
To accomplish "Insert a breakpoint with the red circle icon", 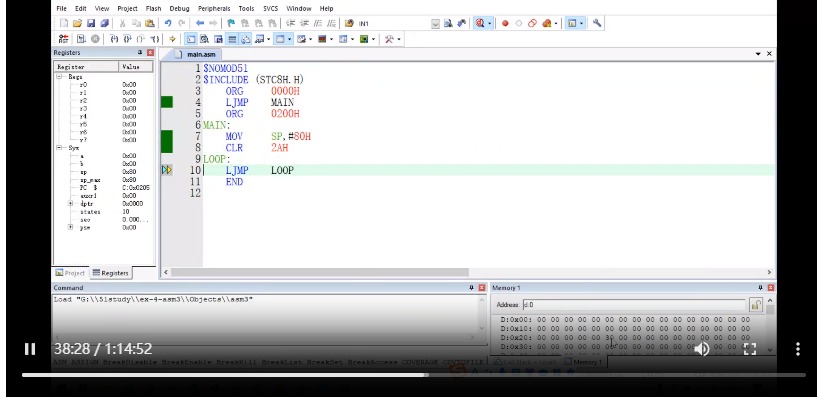I will [505, 23].
